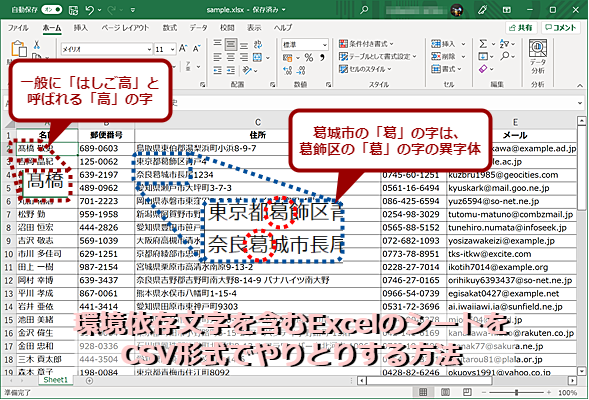This screenshot has height=400, width=589.
Task: Open the Data Analysis (データ分析) button
Action: click(x=538, y=57)
